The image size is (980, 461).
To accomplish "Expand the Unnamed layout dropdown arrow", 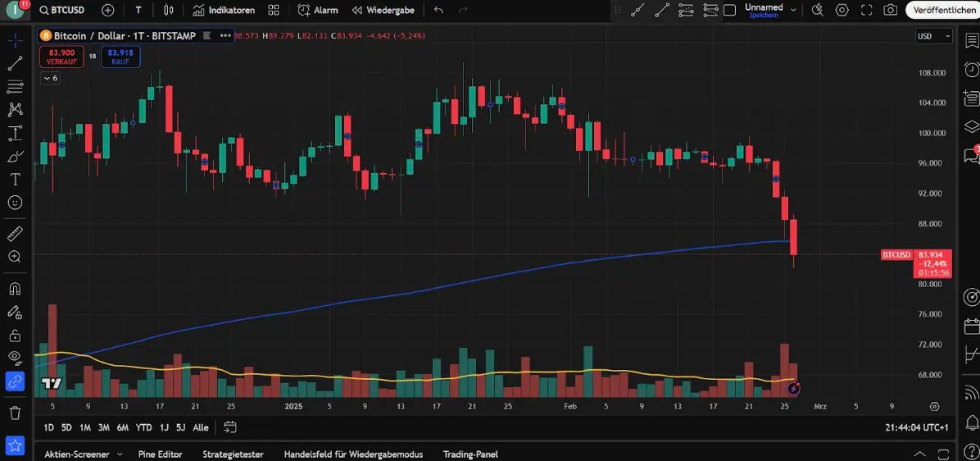I will point(793,10).
